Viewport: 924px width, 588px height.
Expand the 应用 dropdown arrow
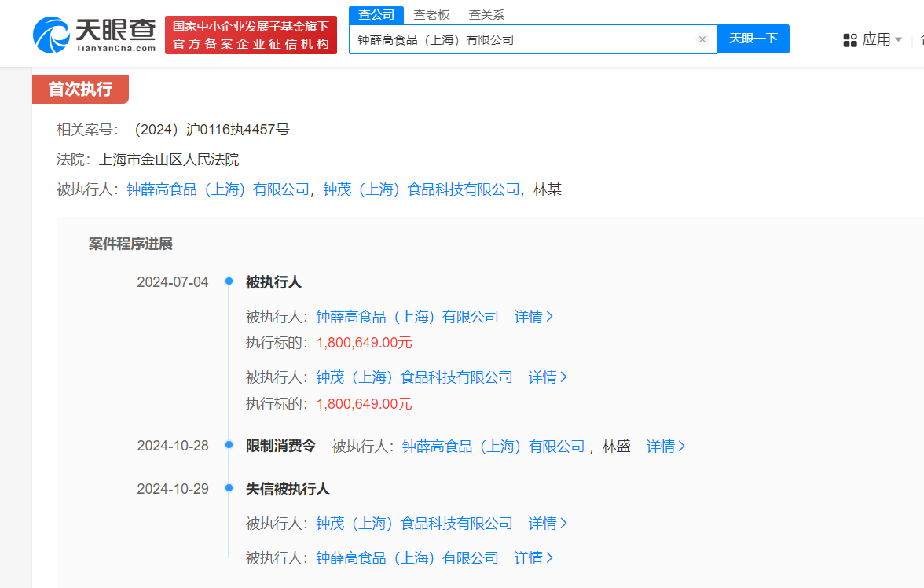point(899,39)
